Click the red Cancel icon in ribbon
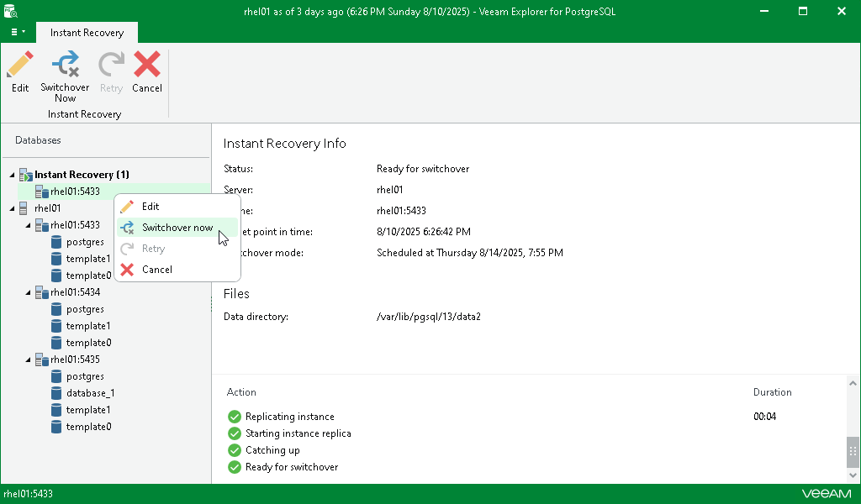The height and width of the screenshot is (504, 861). (147, 66)
